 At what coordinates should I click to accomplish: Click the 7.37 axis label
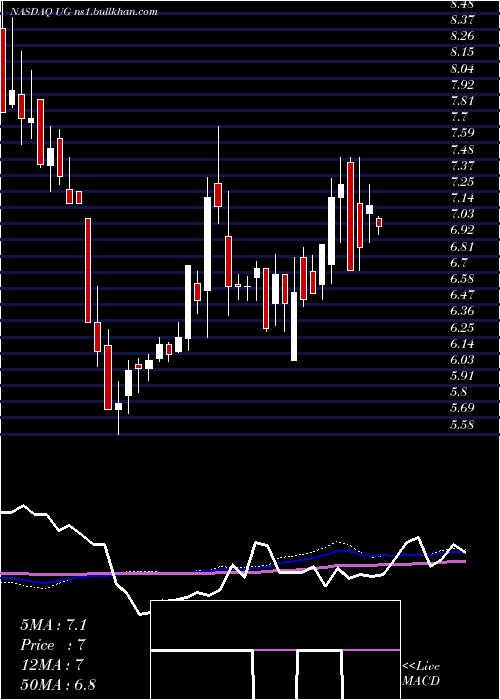pyautogui.click(x=463, y=166)
